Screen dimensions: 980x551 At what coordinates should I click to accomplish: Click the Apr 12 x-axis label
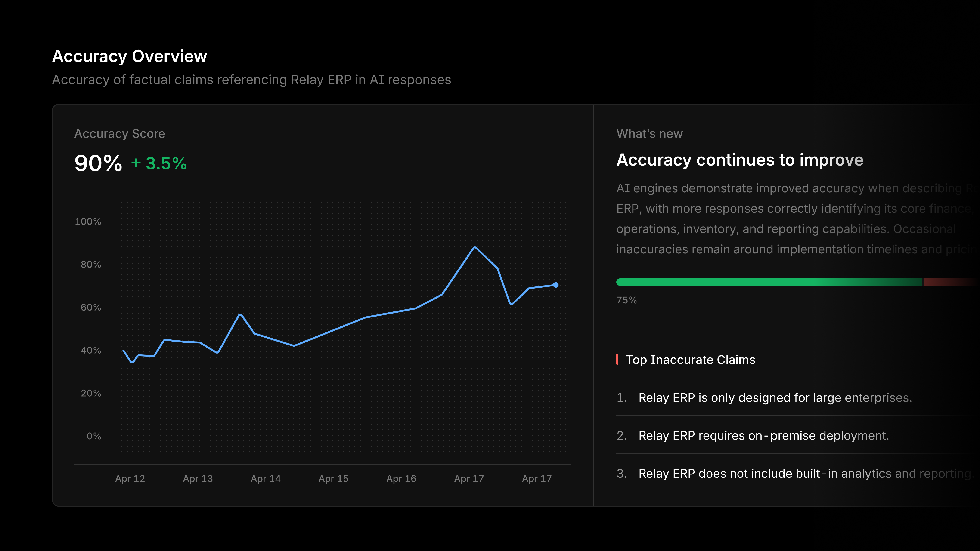130,478
